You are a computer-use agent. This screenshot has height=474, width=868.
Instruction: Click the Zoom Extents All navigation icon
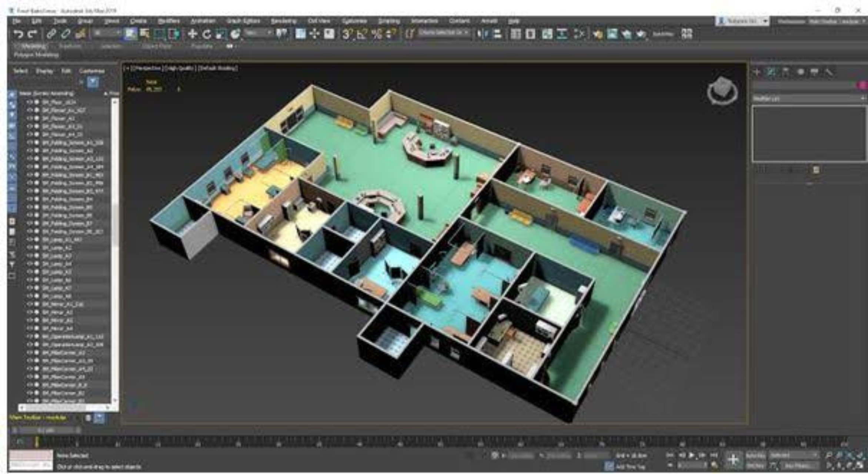click(x=860, y=455)
